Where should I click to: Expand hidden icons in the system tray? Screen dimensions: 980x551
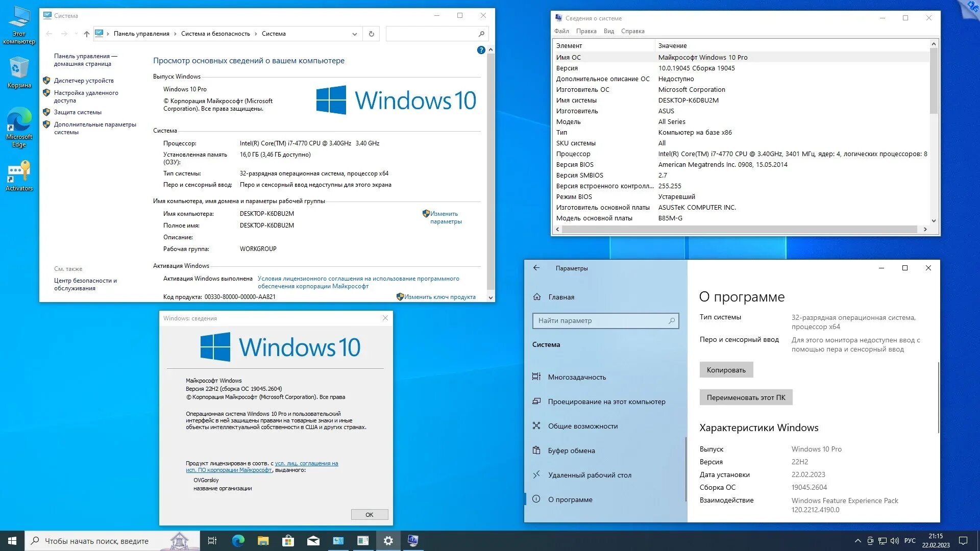(858, 541)
